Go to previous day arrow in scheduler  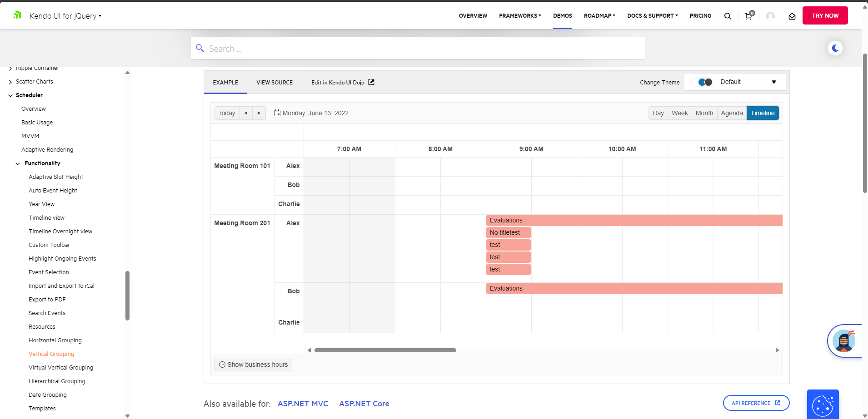246,113
